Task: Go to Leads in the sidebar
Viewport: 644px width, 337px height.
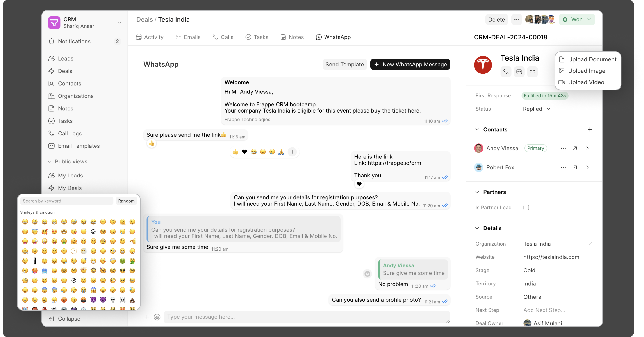Action: pyautogui.click(x=84, y=59)
